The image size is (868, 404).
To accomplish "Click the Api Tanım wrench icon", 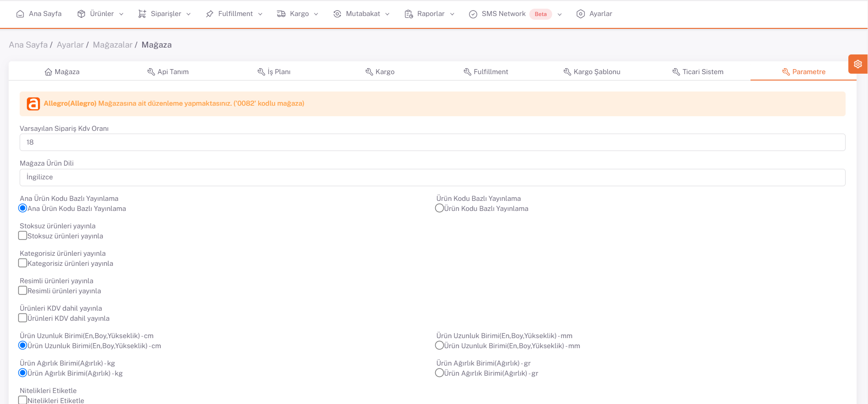I will [x=151, y=72].
